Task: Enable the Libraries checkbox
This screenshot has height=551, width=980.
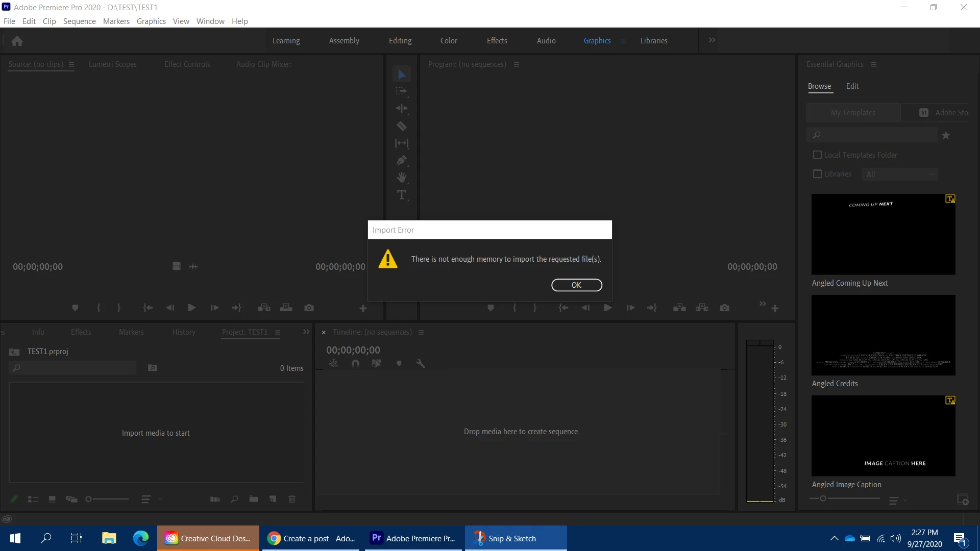Action: tap(817, 174)
